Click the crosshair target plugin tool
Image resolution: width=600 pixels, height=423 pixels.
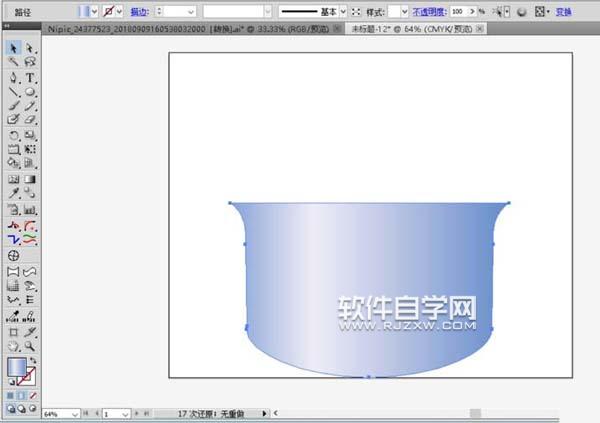click(x=13, y=255)
